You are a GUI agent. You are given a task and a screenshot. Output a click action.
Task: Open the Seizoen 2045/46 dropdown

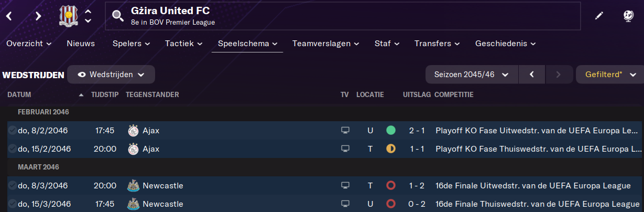click(x=472, y=75)
